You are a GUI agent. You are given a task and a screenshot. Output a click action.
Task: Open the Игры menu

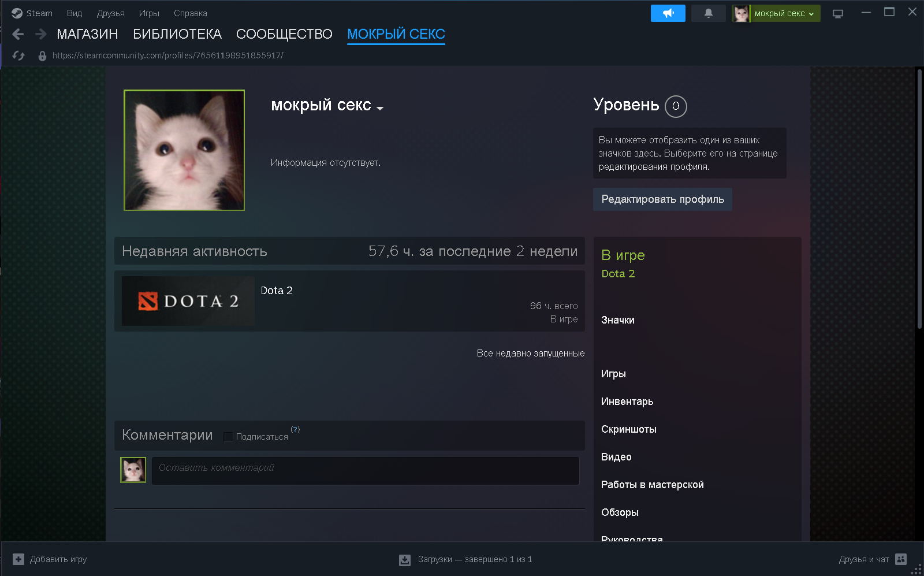tap(149, 13)
